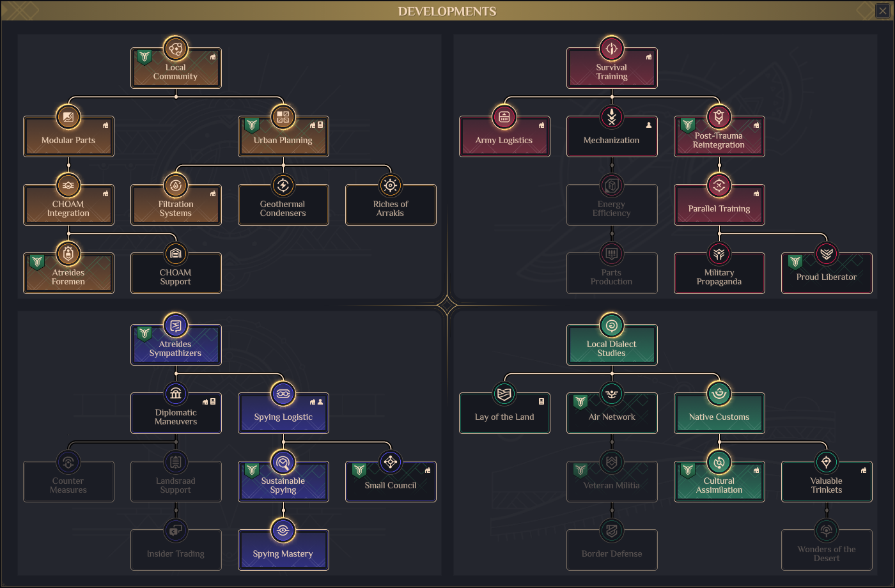Select the Native Customs development card
Screen dimensions: 895x588
pos(719,413)
